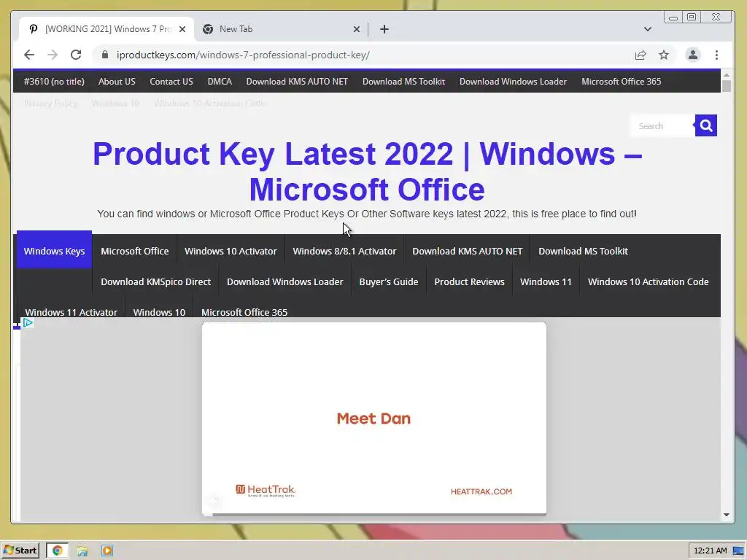Open file explorer from taskbar

(82, 551)
